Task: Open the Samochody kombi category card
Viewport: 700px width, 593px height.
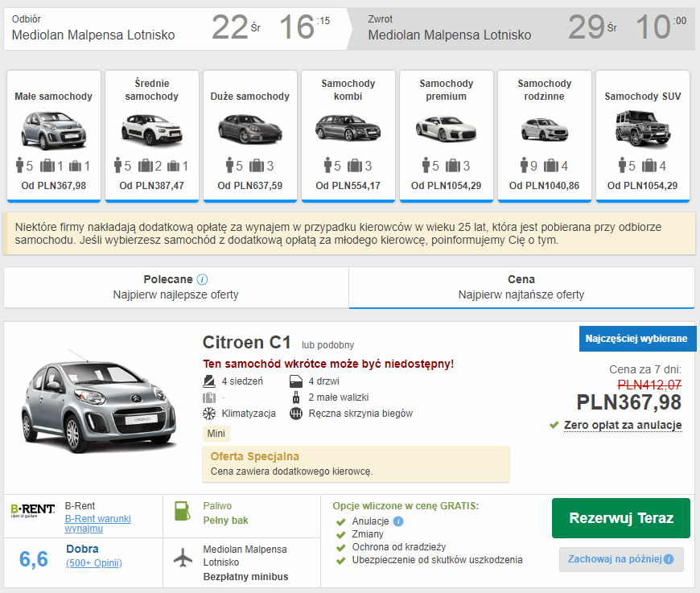Action: pos(348,136)
